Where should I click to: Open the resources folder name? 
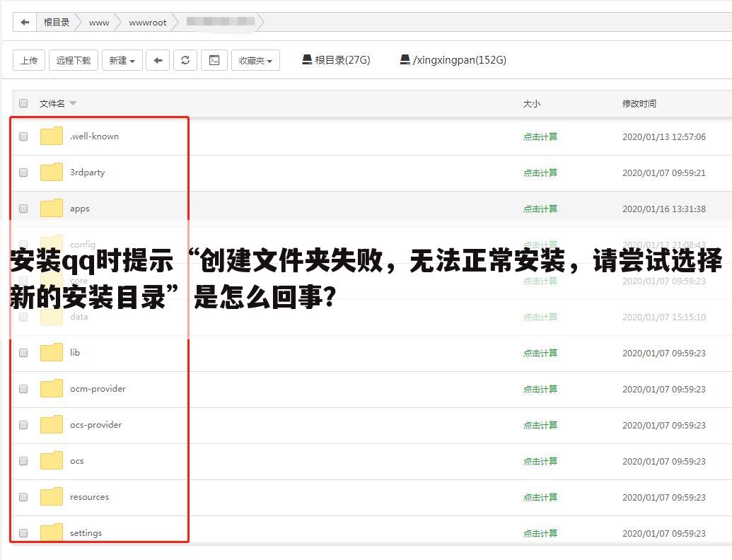pos(89,497)
